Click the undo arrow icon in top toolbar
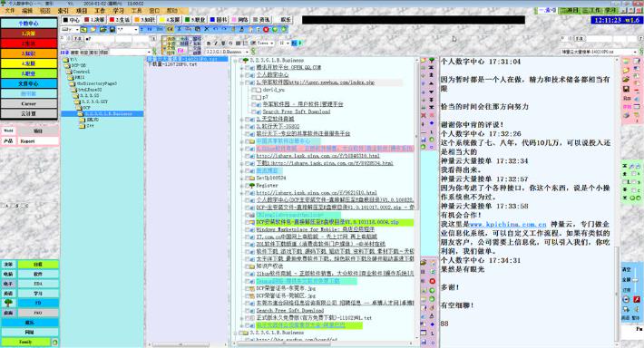 (215, 29)
